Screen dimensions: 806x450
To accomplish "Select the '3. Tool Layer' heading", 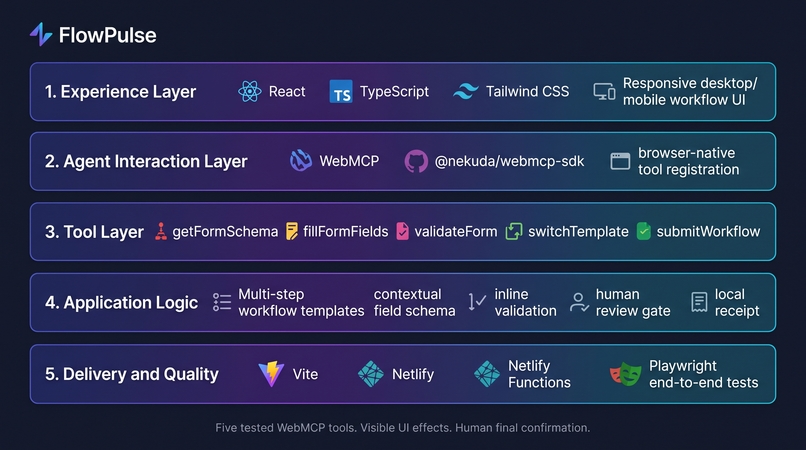I will (x=94, y=232).
